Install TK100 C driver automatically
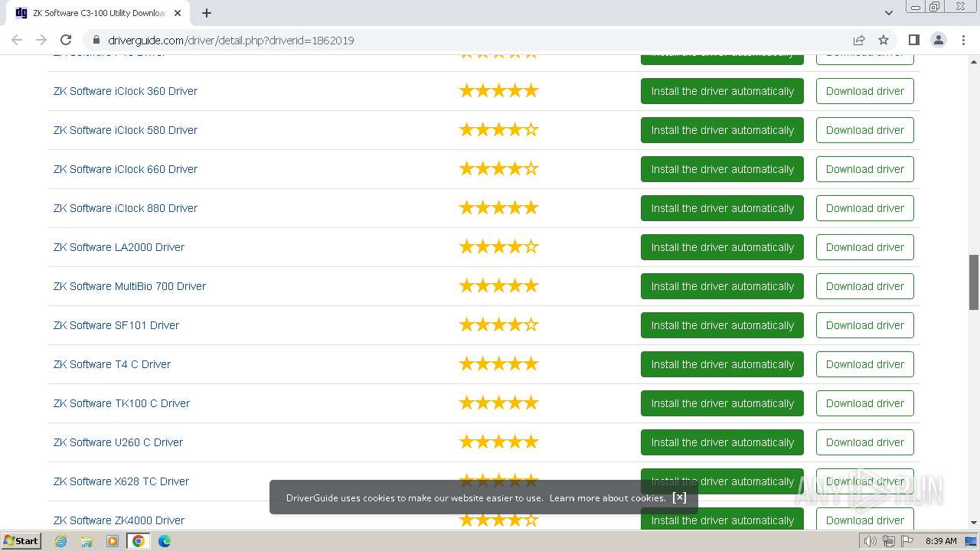The height and width of the screenshot is (551, 980). [x=722, y=403]
